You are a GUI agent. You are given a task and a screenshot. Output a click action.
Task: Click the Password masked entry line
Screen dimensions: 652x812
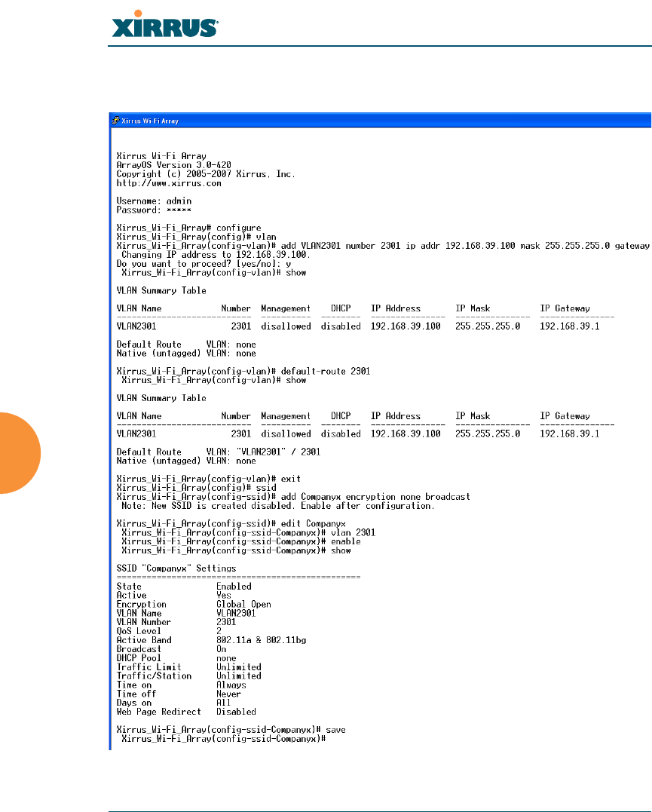[x=154, y=210]
